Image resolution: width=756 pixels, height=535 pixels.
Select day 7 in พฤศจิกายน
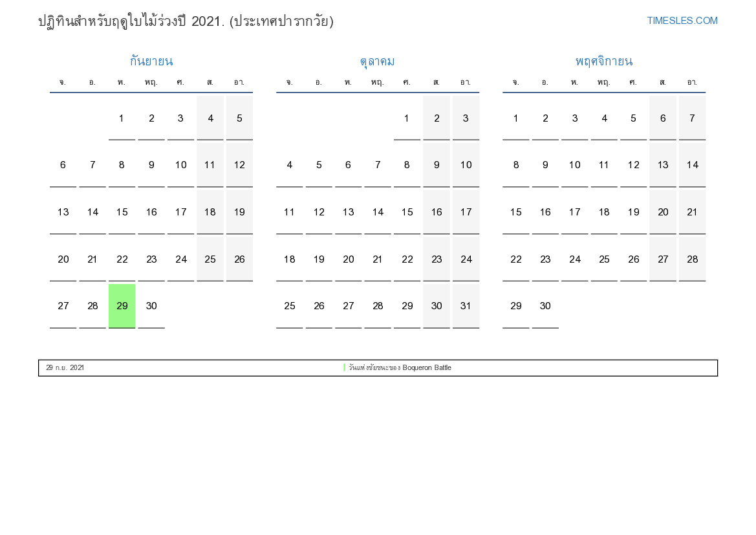tap(693, 118)
